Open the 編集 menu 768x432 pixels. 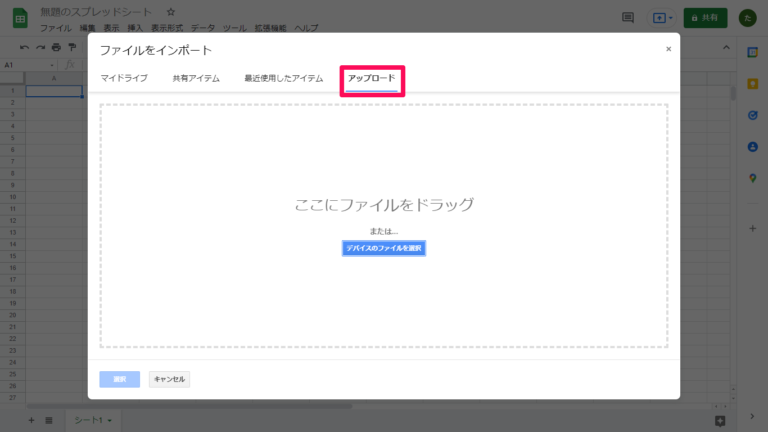click(x=87, y=28)
